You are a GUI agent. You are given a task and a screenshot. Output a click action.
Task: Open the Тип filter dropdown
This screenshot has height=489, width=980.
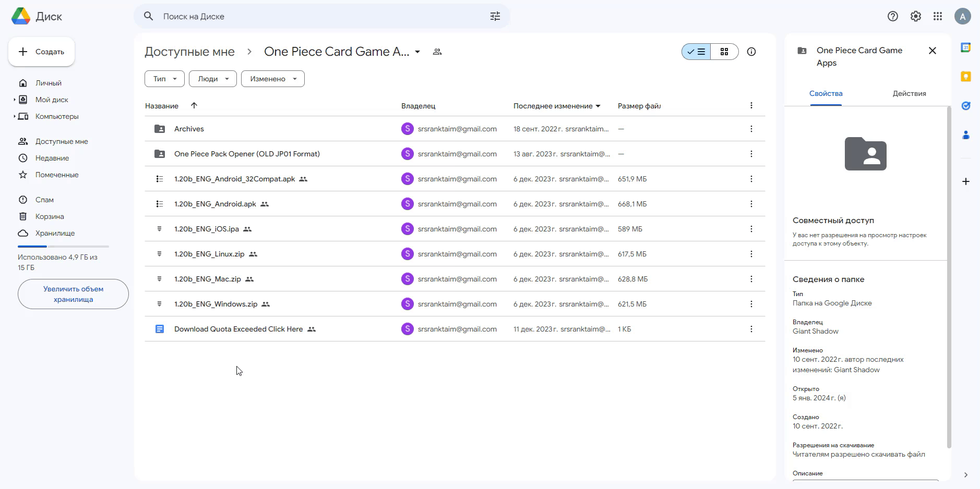164,79
